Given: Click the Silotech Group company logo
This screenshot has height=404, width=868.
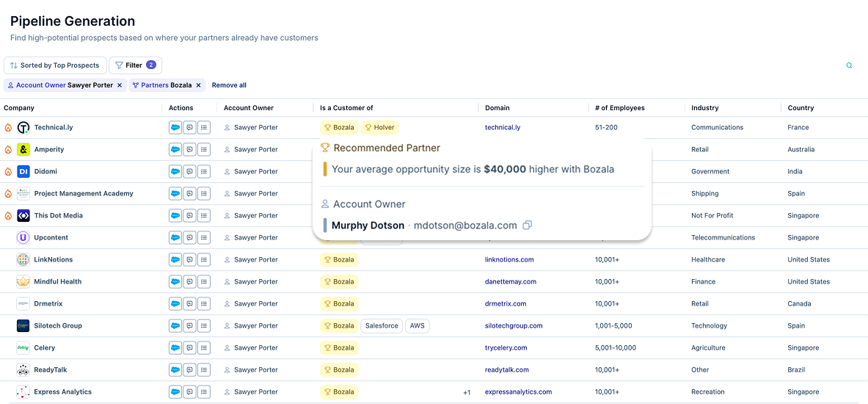Looking at the screenshot, I should tap(23, 326).
